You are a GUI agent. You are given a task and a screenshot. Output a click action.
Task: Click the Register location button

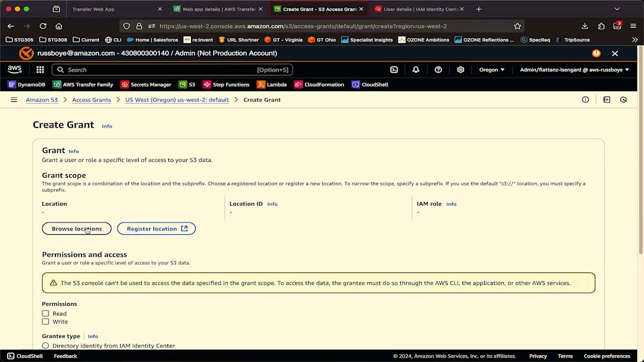tap(157, 228)
